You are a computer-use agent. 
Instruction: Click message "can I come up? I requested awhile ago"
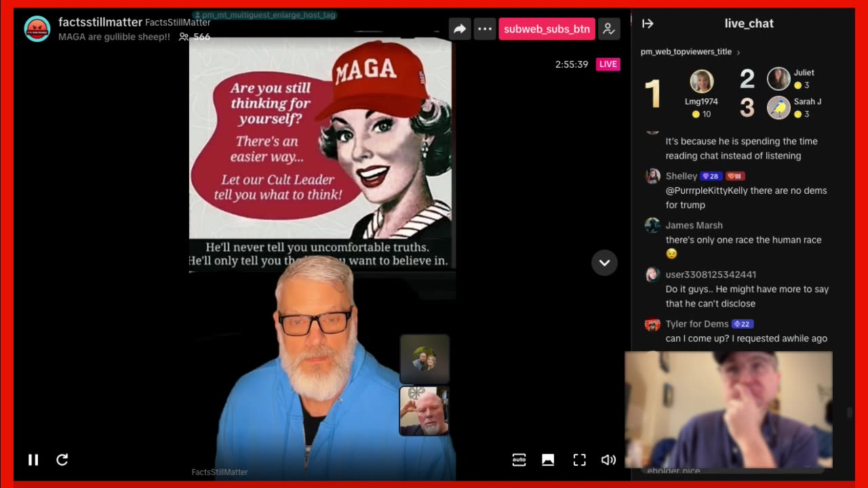click(747, 338)
